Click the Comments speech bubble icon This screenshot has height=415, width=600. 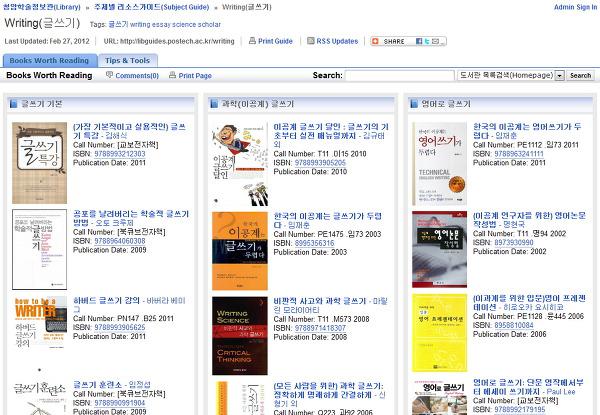[x=109, y=75]
